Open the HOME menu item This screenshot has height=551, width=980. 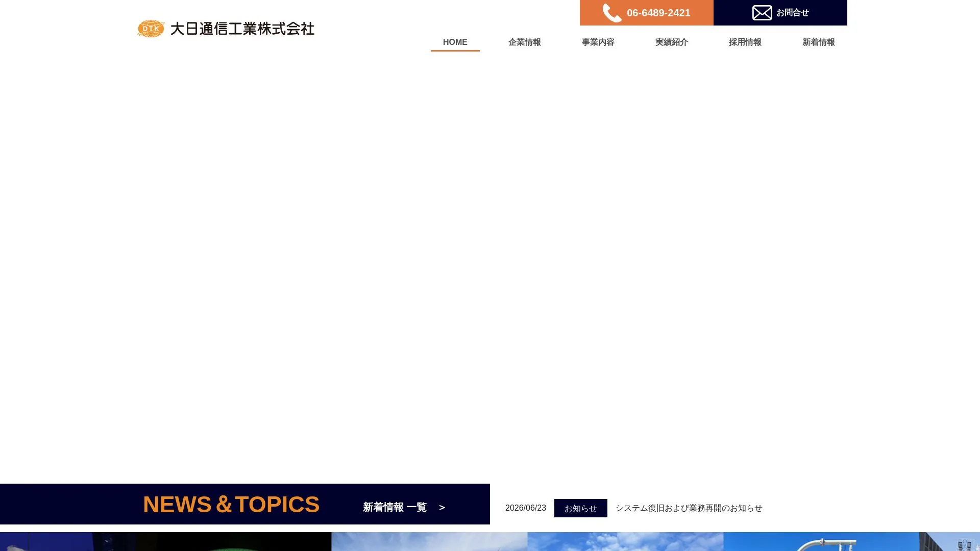pyautogui.click(x=455, y=42)
